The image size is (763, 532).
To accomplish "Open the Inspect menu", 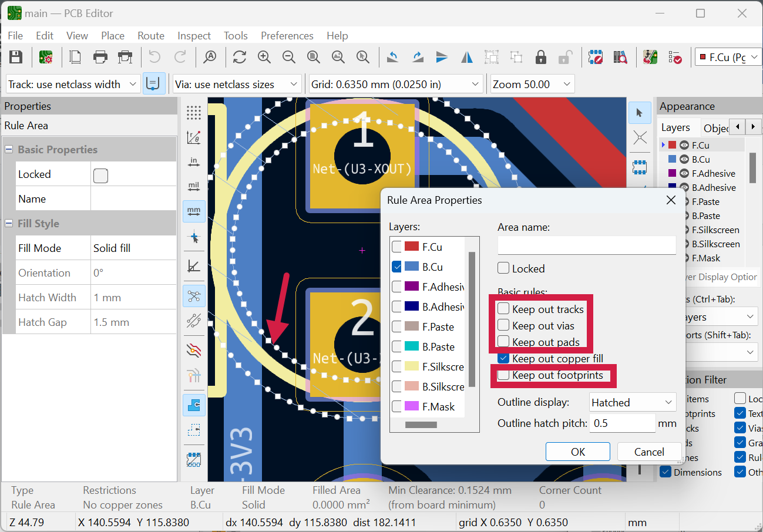I will point(194,36).
